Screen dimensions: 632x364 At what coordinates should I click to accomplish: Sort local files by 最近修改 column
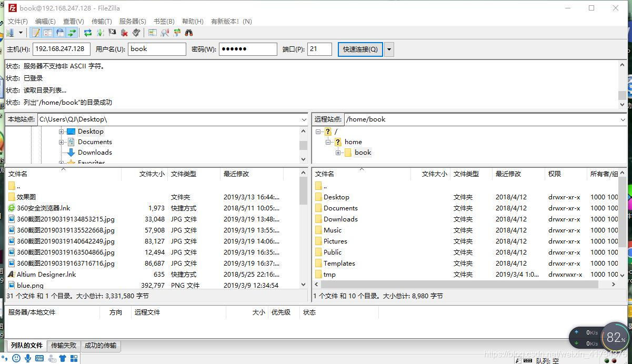tap(252, 174)
